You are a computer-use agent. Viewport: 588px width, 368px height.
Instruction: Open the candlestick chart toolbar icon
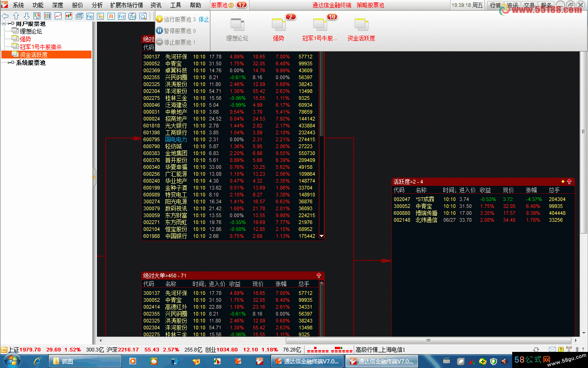69,16
